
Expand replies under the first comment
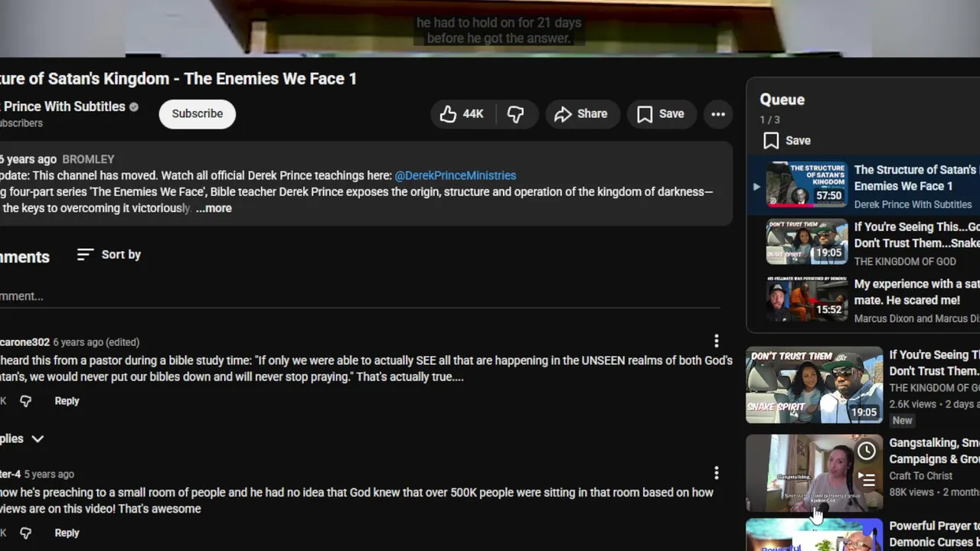click(x=23, y=439)
